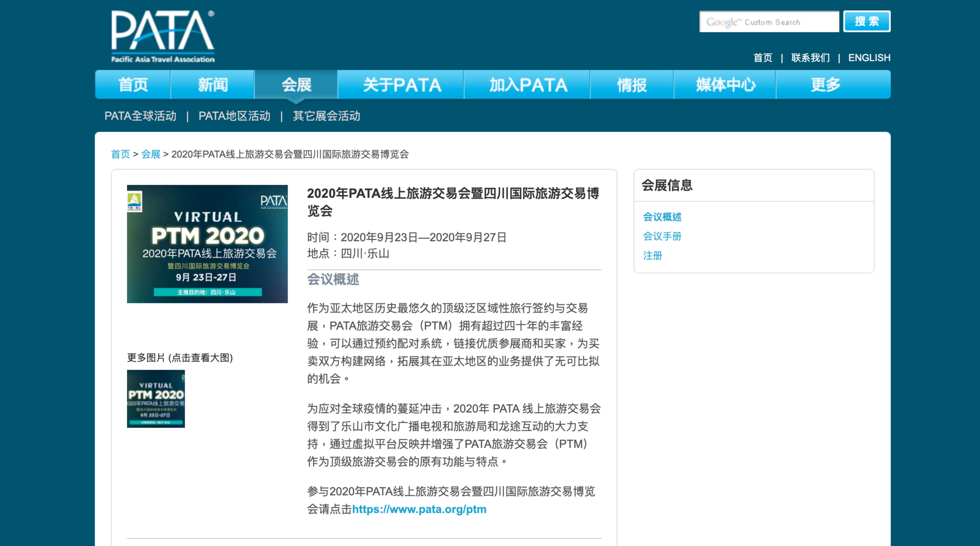The width and height of the screenshot is (980, 546).
Task: Open 其它展会活动 submenu link
Action: click(326, 116)
